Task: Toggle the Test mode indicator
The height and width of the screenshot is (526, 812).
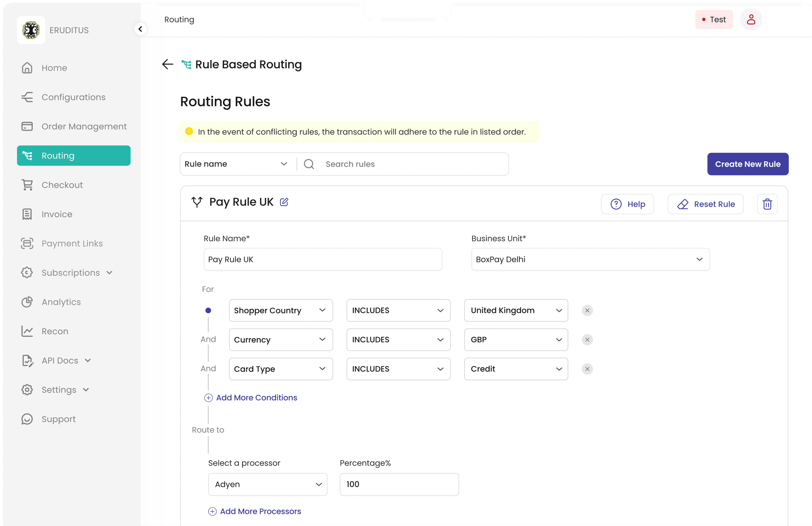Action: [714, 19]
